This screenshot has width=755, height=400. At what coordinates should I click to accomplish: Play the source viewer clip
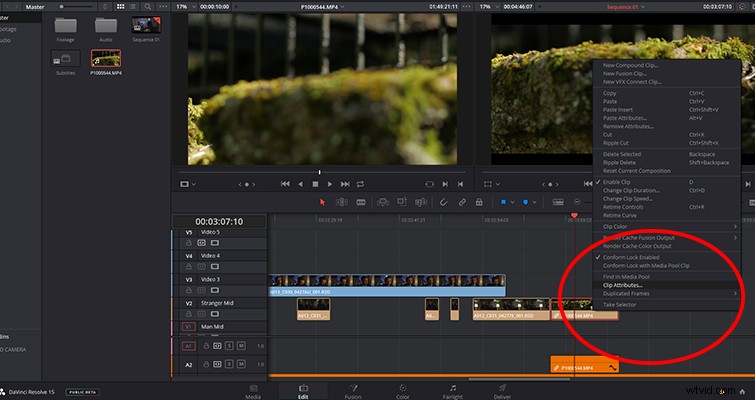(330, 184)
